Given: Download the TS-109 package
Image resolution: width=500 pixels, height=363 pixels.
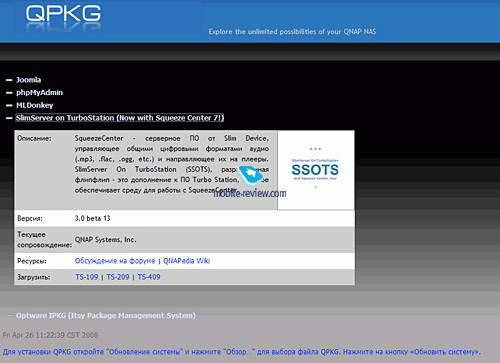Looking at the screenshot, I should tap(87, 277).
